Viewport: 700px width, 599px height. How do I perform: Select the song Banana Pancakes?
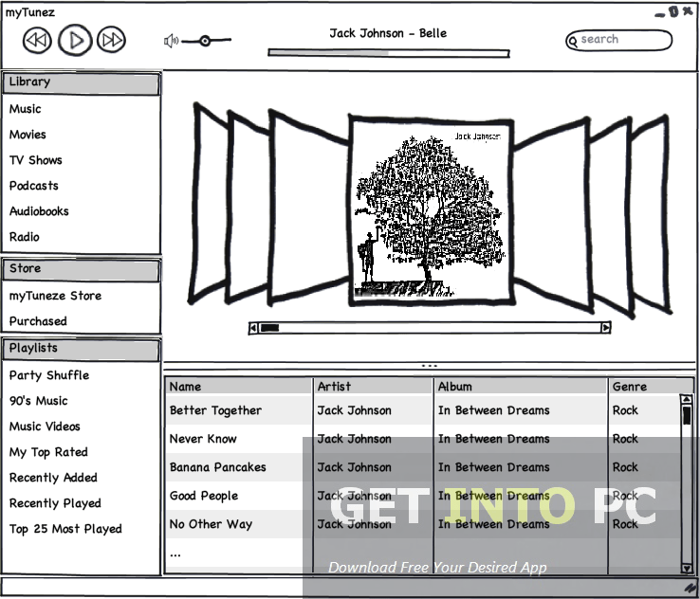[218, 467]
